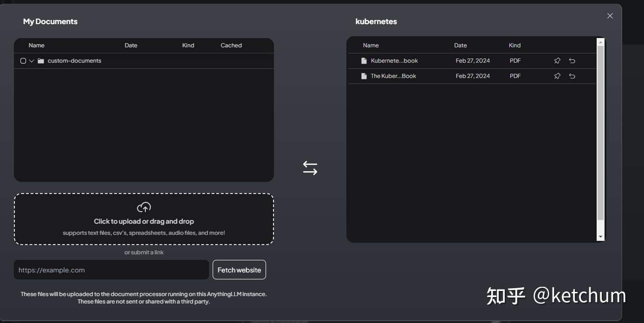This screenshot has height=323, width=644.
Task: Click the Kubernete...book file icon
Action: [364, 61]
